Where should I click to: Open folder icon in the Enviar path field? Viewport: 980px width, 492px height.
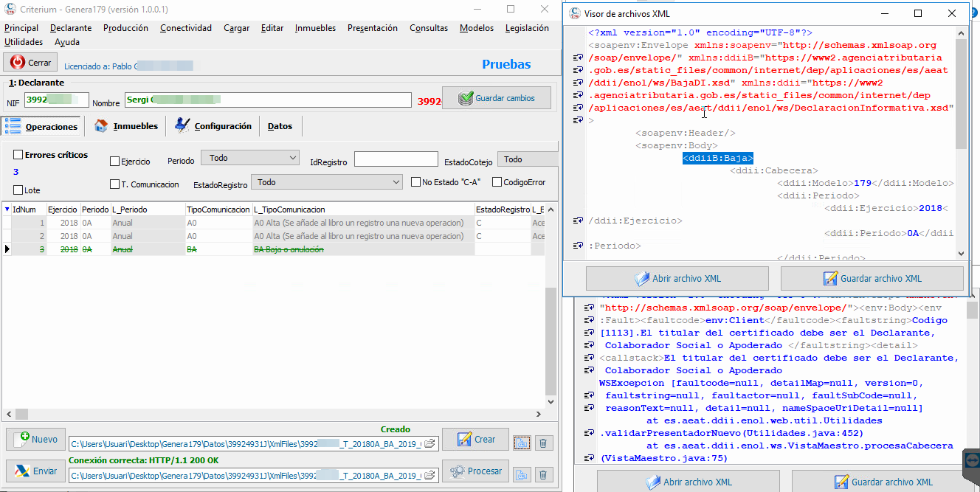[429, 475]
